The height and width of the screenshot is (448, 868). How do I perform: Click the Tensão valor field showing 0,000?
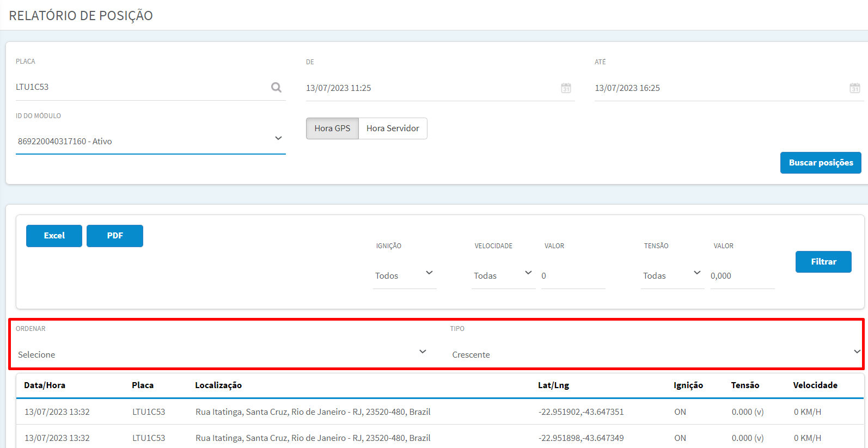pyautogui.click(x=743, y=275)
